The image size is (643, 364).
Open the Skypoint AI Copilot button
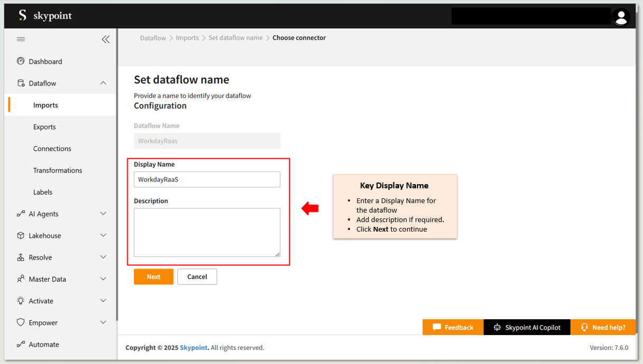(x=527, y=328)
